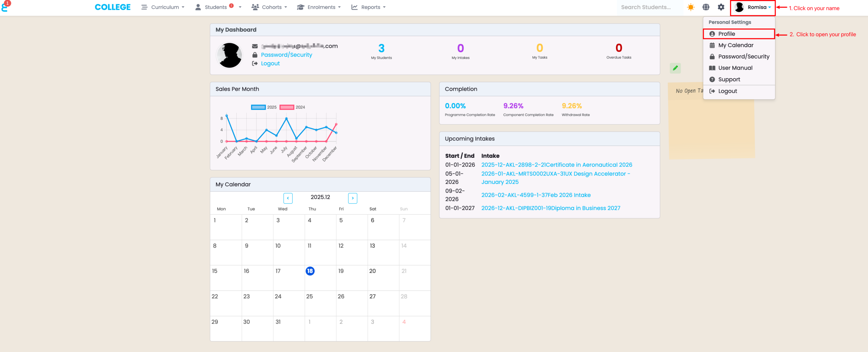
Task: Click Password/Security link on dashboard
Action: click(286, 55)
